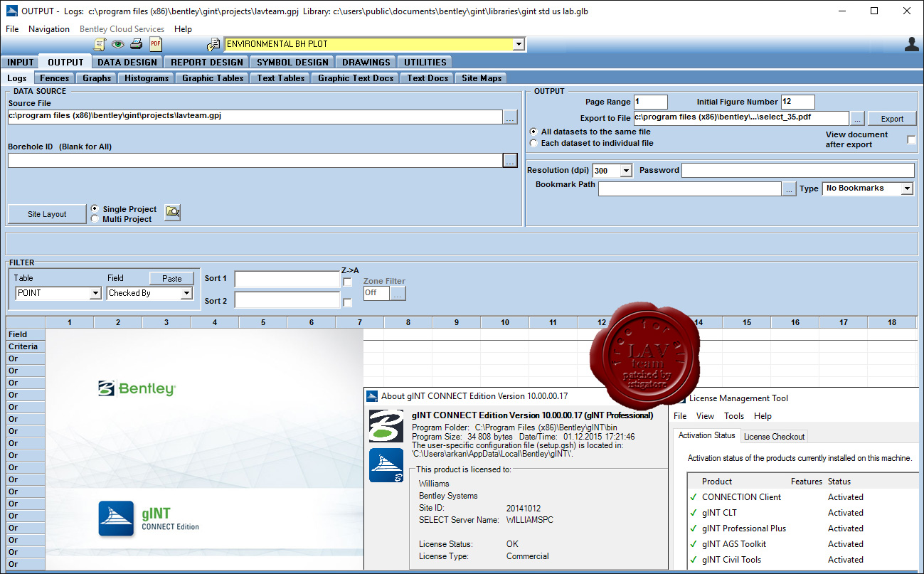924x574 pixels.
Task: Click the Paste button in Filter
Action: pyautogui.click(x=171, y=279)
